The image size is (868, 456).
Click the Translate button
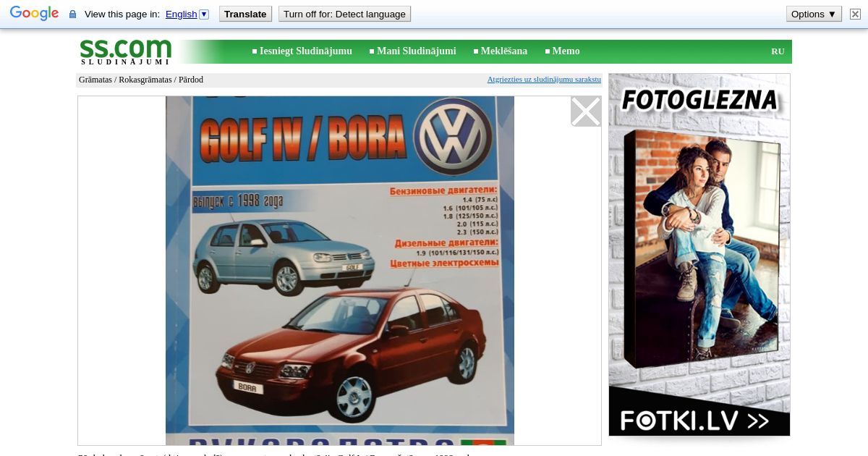245,14
